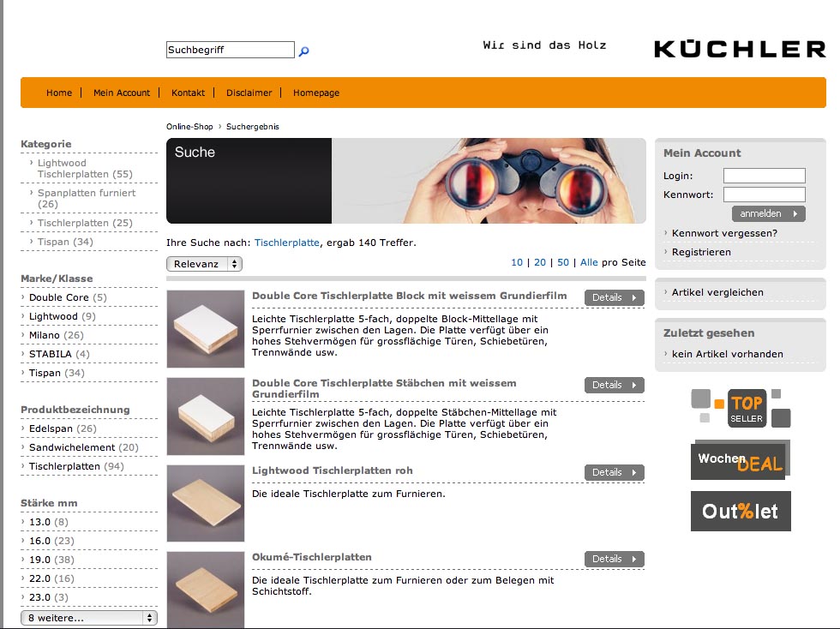Click the Küchler logo

pyautogui.click(x=740, y=49)
